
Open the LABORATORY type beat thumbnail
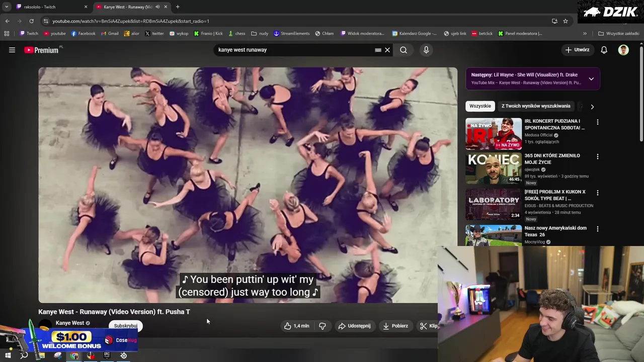tap(494, 204)
